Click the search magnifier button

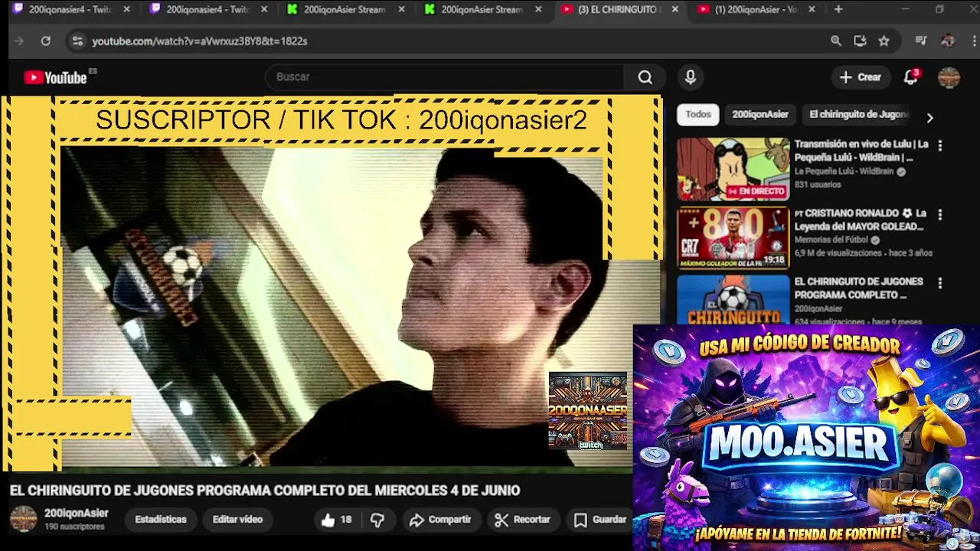645,77
